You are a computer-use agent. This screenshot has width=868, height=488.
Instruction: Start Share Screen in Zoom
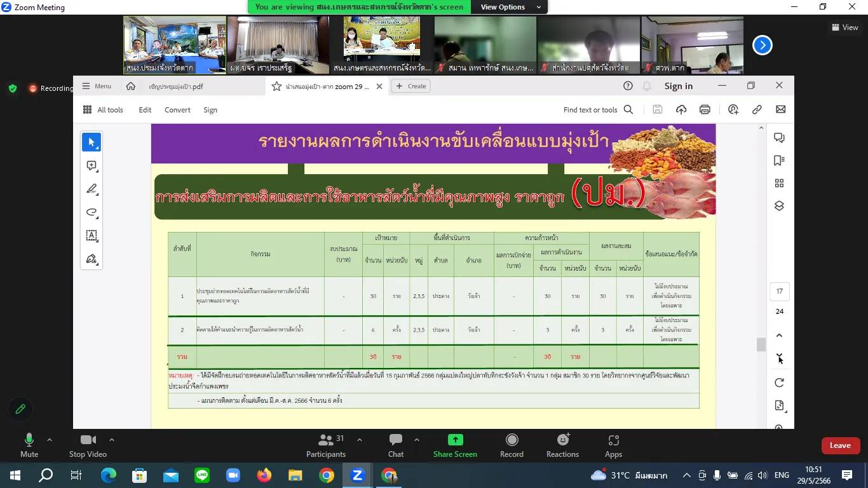(x=455, y=445)
